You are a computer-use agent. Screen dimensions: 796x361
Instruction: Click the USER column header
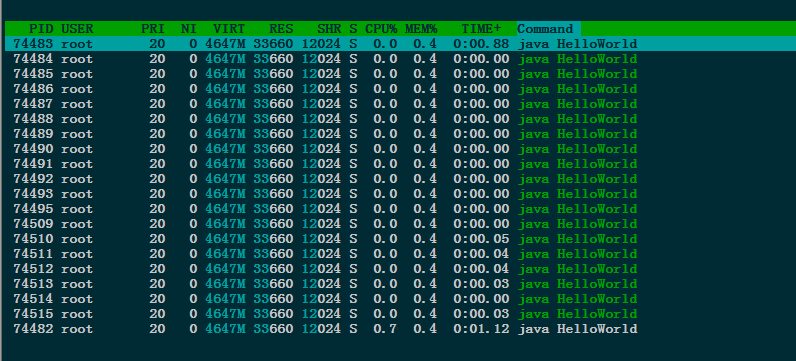[77, 29]
